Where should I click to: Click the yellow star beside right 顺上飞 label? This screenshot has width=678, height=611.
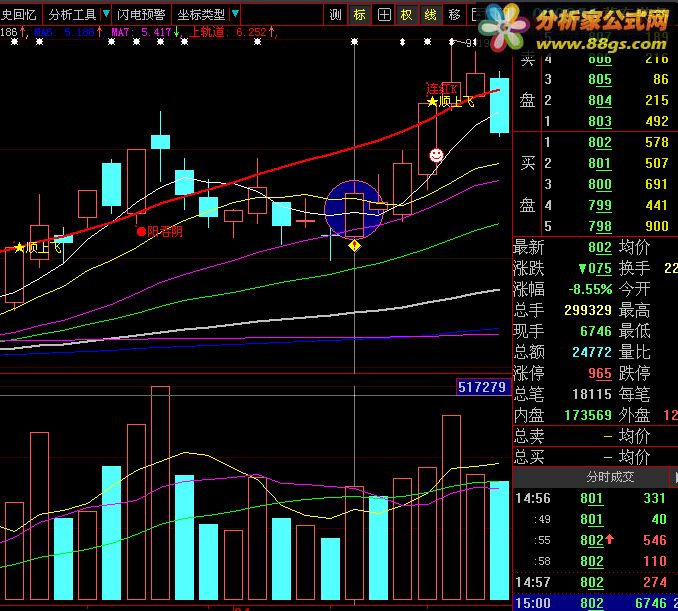click(432, 102)
